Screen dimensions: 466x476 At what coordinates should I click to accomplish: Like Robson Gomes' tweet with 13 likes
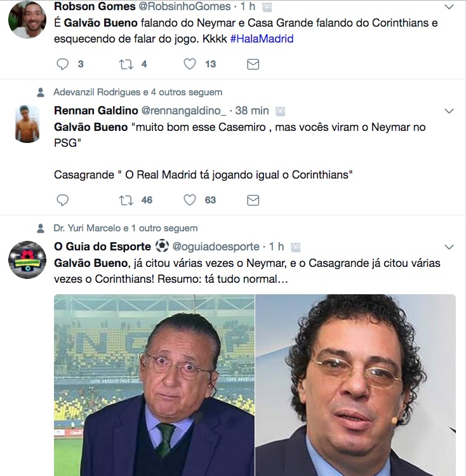(x=190, y=64)
